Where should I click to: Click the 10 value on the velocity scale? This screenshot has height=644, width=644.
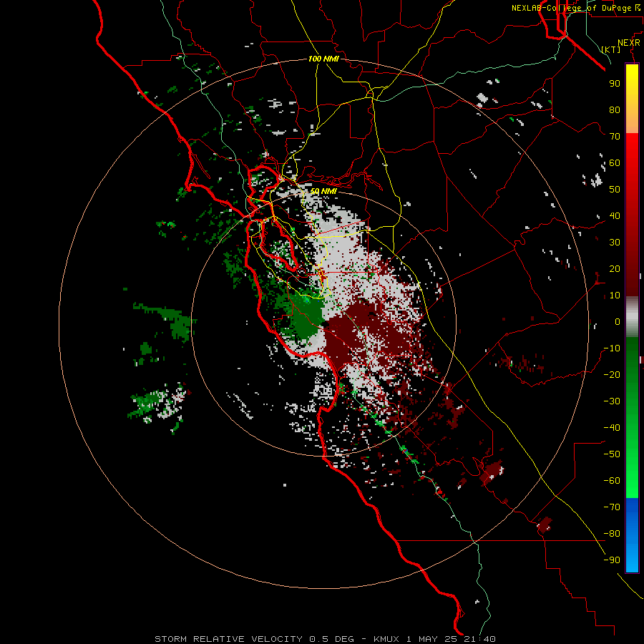click(615, 296)
